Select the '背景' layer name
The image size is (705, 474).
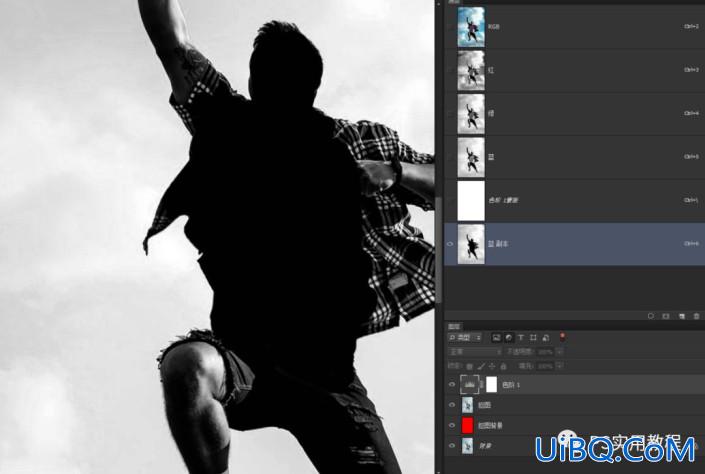tap(485, 446)
